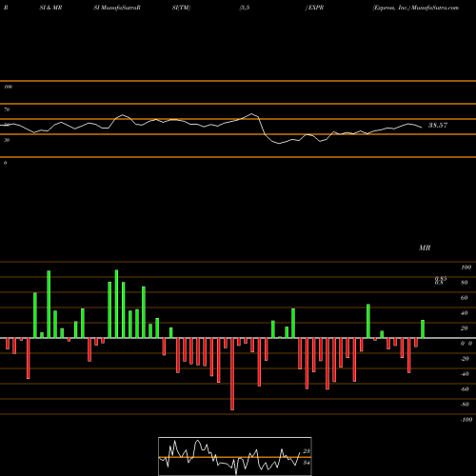Click the end of the RSI line near 38.57
The image size is (476, 476).
(422, 128)
